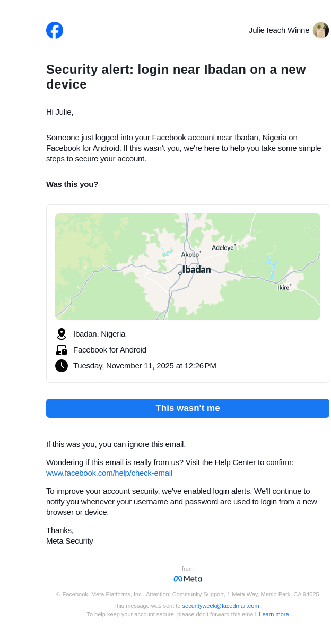Click the Ikire label on map
The width and height of the screenshot is (331, 644).
tap(283, 288)
